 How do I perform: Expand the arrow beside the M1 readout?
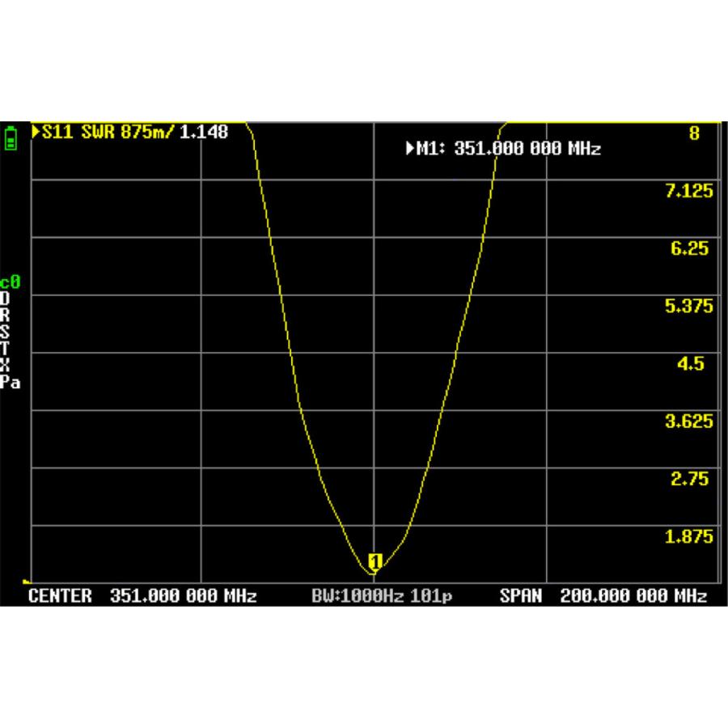410,148
